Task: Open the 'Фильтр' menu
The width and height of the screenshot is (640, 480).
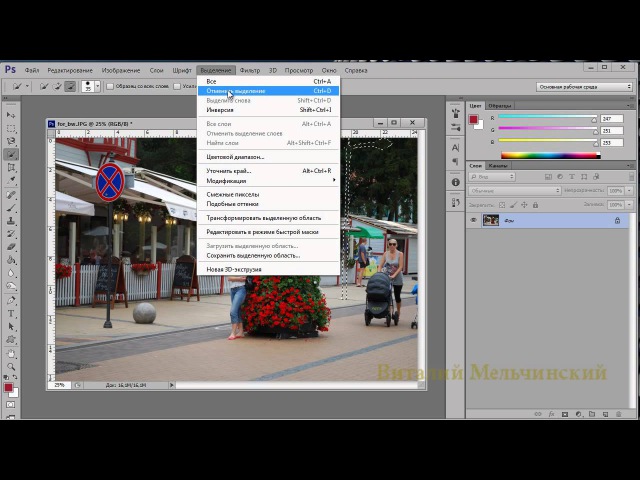Action: pyautogui.click(x=250, y=70)
